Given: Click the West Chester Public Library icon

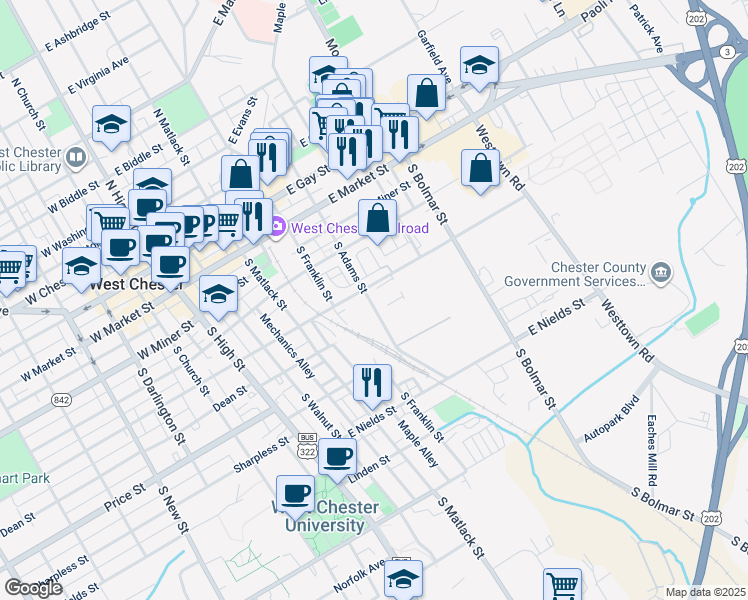Looking at the screenshot, I should tap(76, 157).
